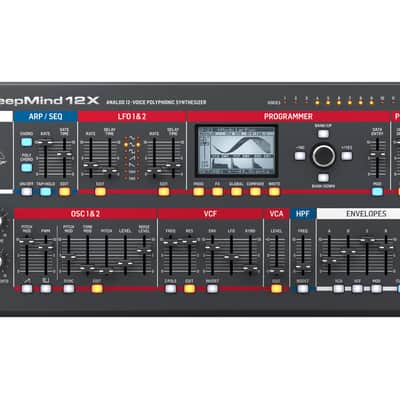Select the VCF envelope button
Viewport: 400px width, 400px height.
point(357,289)
